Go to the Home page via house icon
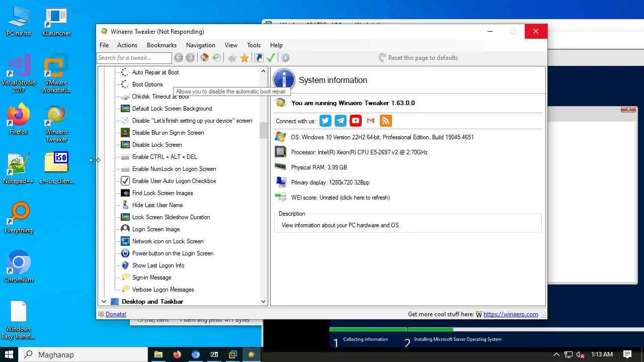This screenshot has width=644, height=362. [204, 58]
